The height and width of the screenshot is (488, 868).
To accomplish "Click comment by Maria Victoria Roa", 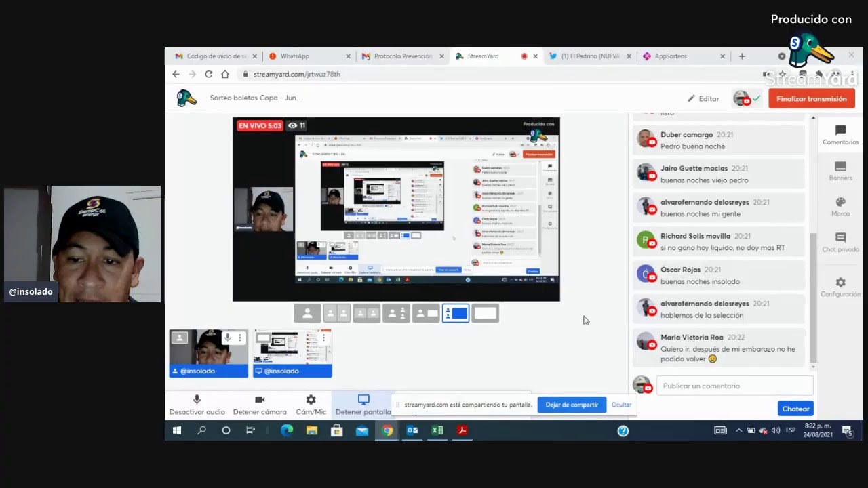I will click(718, 348).
